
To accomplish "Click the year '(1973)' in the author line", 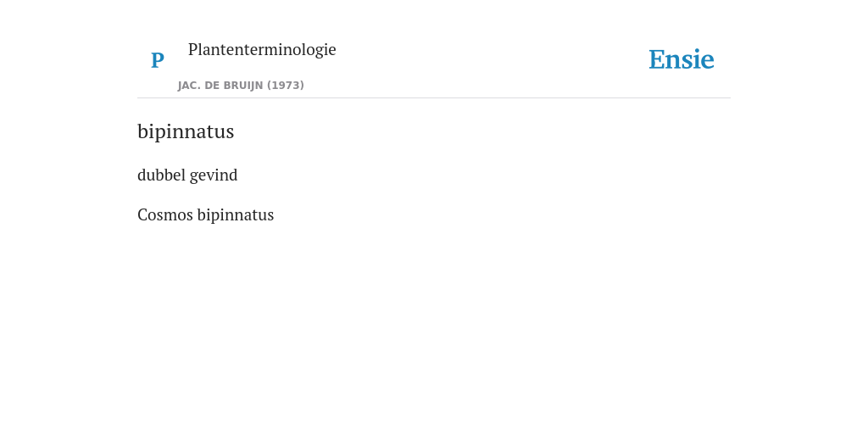I will pyautogui.click(x=286, y=86).
